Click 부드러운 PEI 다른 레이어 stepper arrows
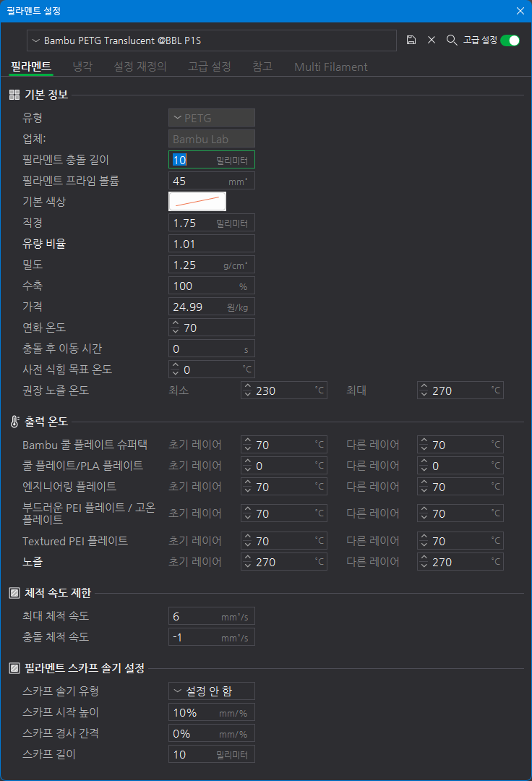Viewport: 532px width, 781px height. pos(424,513)
